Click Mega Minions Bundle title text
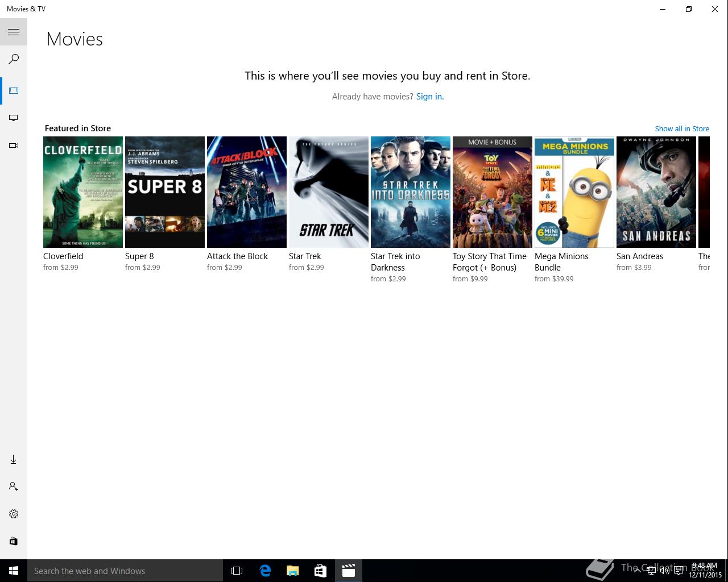 (x=561, y=262)
